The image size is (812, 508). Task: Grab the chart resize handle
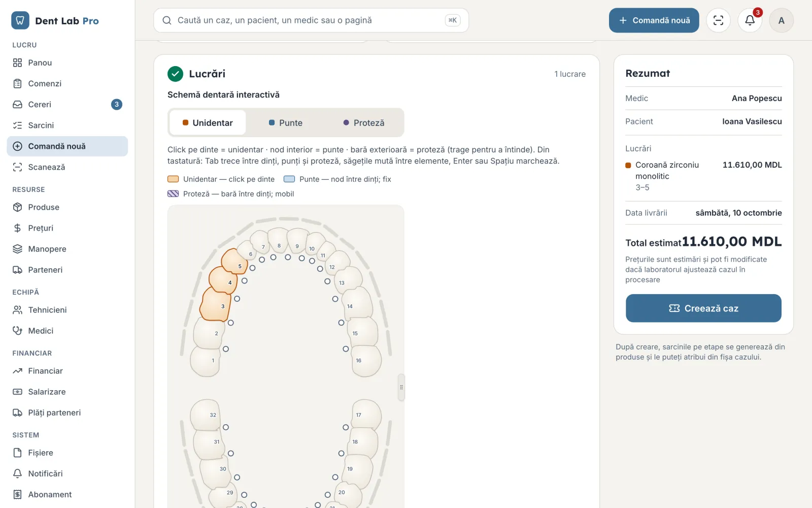pos(401,387)
